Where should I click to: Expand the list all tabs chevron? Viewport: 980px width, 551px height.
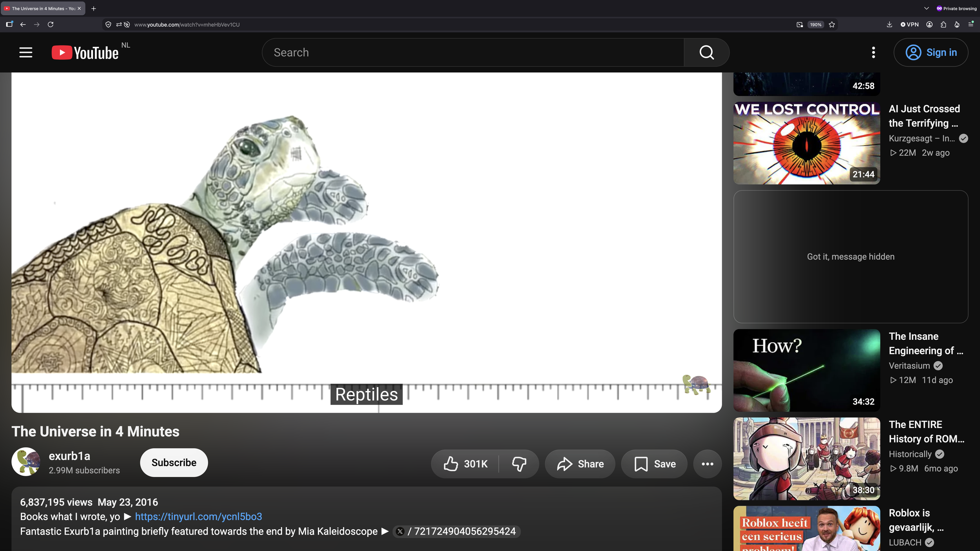click(926, 8)
